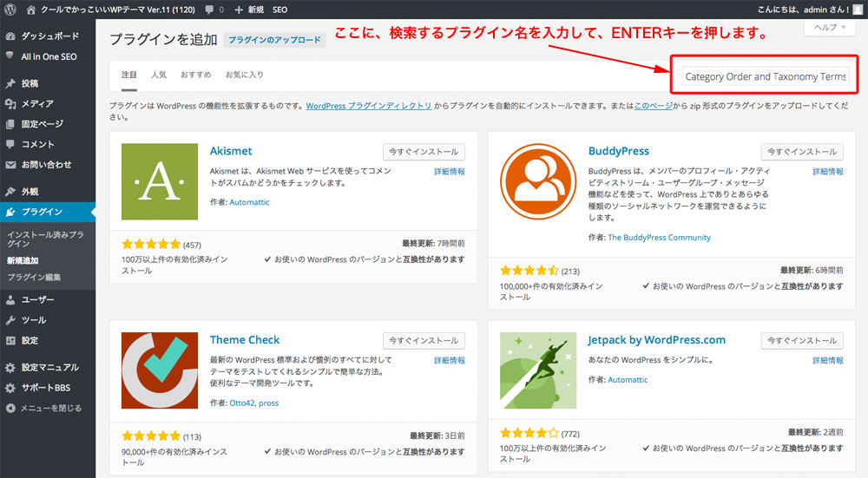Switch to the おすすめ recommended tab
Viewport: 868px width, 478px height.
pos(195,75)
